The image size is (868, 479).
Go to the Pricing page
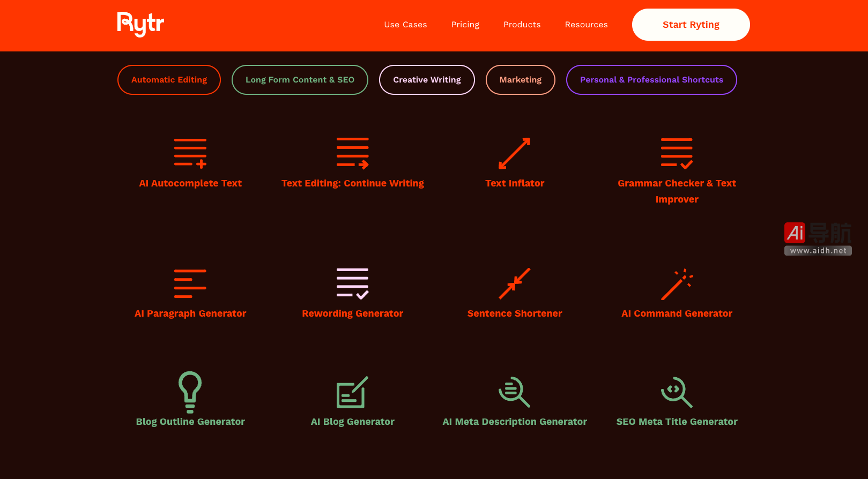click(x=465, y=25)
